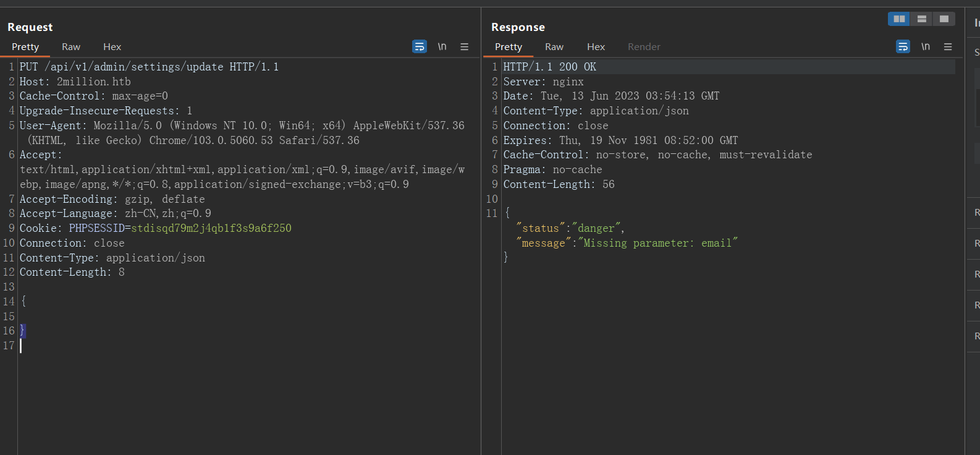980x455 pixels.
Task: Open Response panel options hamburger menu
Action: click(948, 46)
